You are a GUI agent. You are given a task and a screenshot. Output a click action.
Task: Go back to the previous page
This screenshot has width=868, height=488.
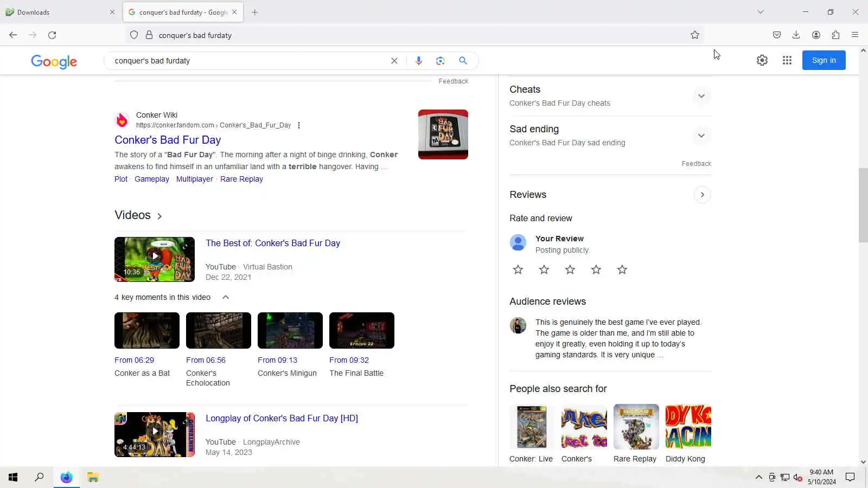click(13, 35)
